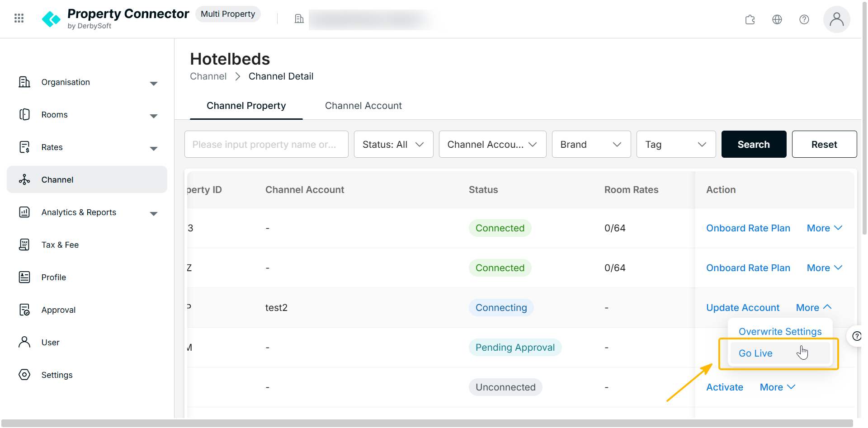
Task: Open the Profile sidebar item
Action: point(87,277)
